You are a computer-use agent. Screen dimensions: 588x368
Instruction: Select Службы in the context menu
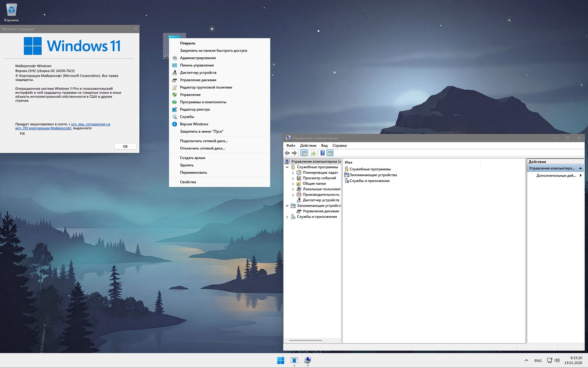pos(187,117)
